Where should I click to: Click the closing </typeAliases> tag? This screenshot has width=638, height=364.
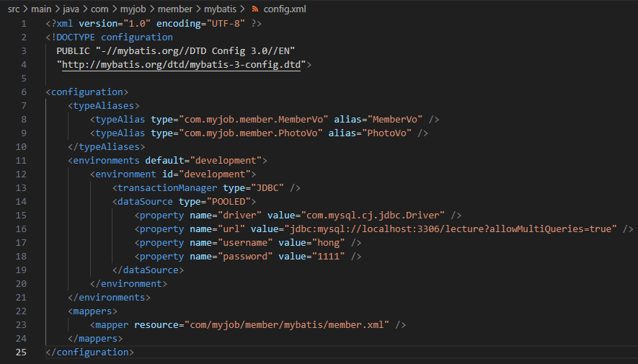[107, 147]
